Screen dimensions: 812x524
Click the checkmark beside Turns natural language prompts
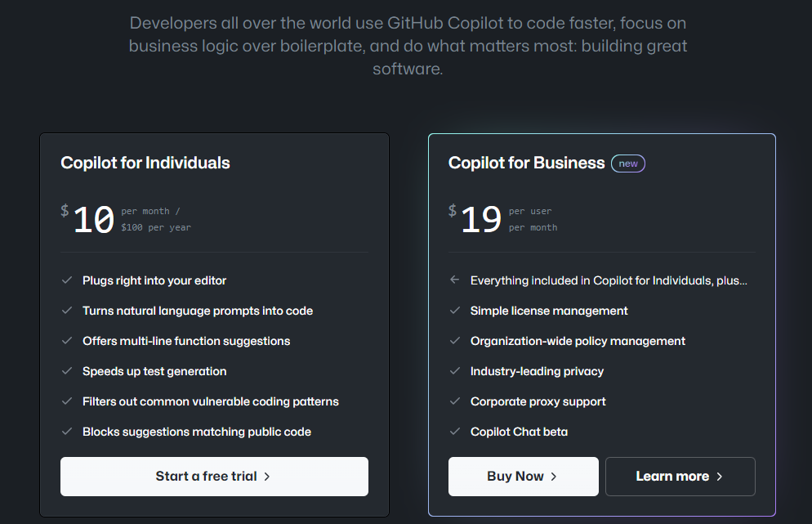point(67,311)
